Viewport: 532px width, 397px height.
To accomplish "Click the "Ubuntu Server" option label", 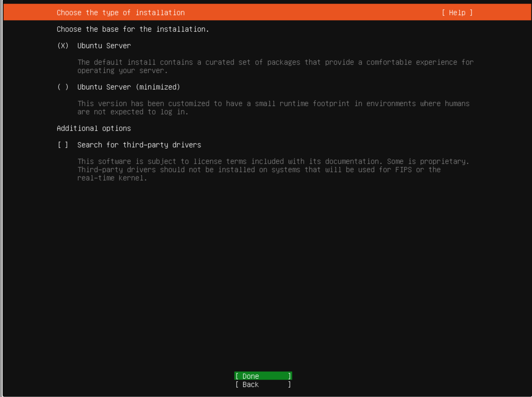I will (x=104, y=46).
